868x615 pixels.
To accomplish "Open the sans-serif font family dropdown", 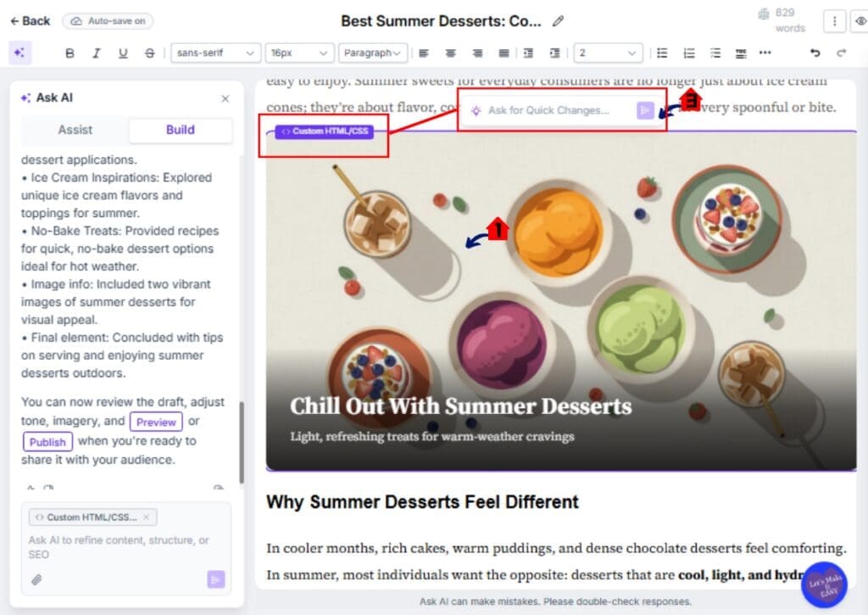I will tap(215, 53).
